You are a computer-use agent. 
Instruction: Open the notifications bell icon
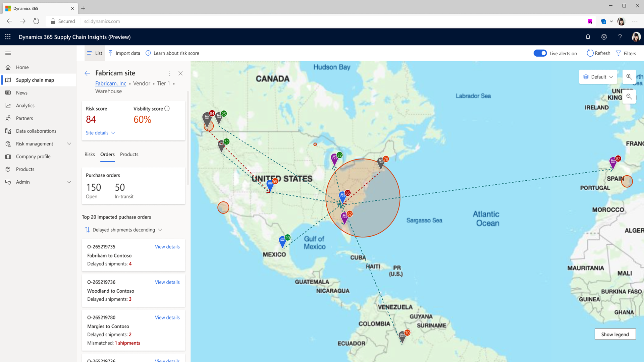(588, 37)
